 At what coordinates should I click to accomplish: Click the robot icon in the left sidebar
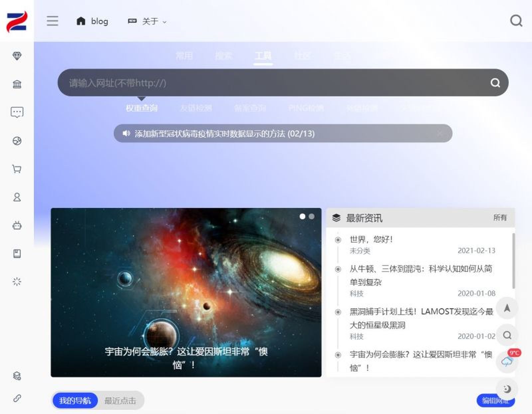17,225
